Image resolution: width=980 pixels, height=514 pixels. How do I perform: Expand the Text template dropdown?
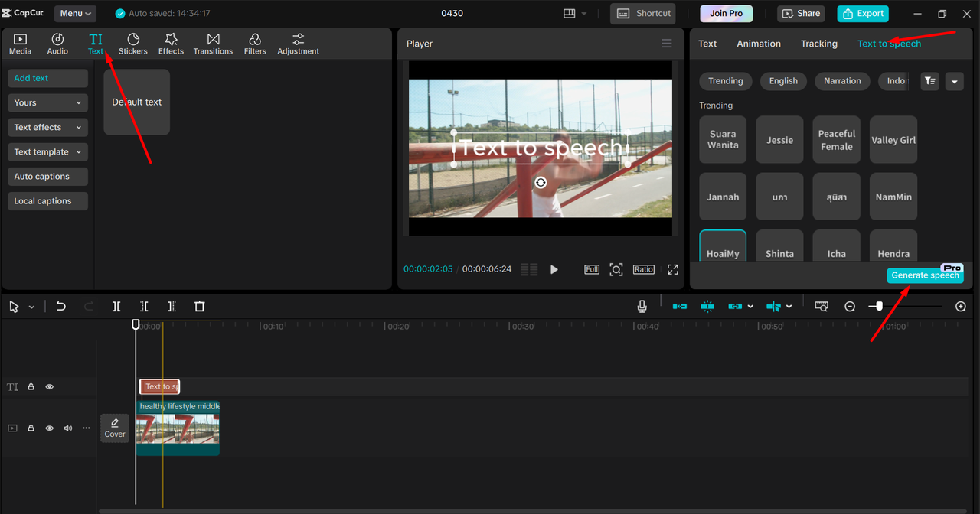(47, 152)
